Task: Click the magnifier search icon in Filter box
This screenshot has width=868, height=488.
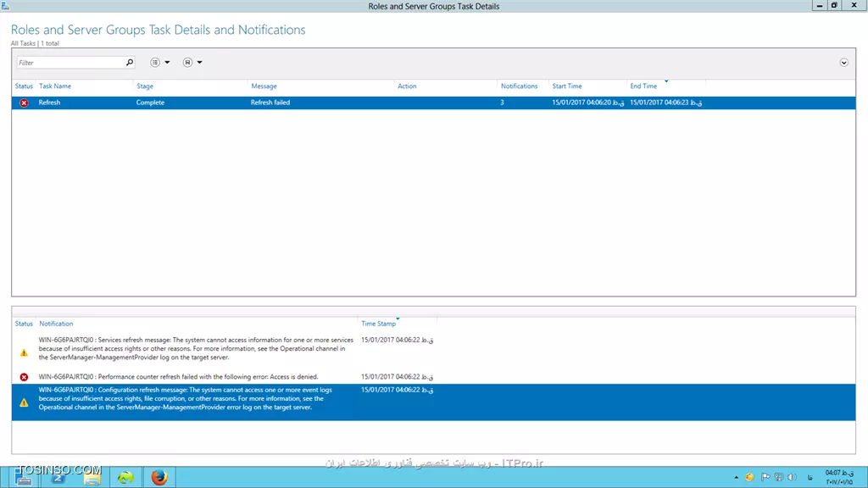Action: pyautogui.click(x=130, y=63)
